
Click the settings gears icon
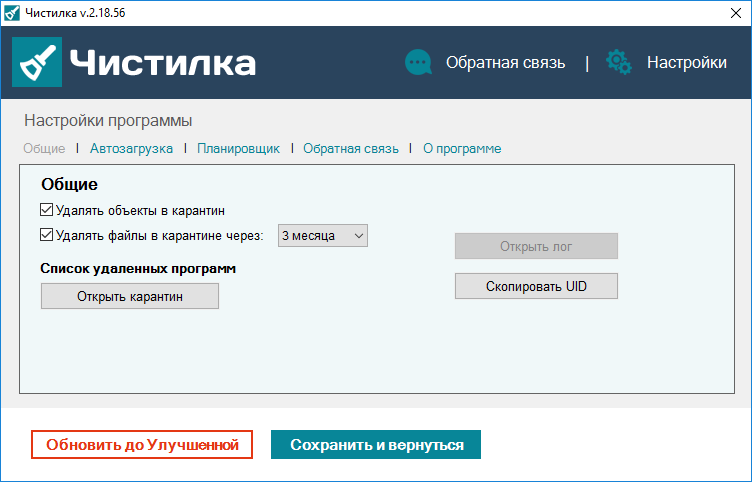619,62
